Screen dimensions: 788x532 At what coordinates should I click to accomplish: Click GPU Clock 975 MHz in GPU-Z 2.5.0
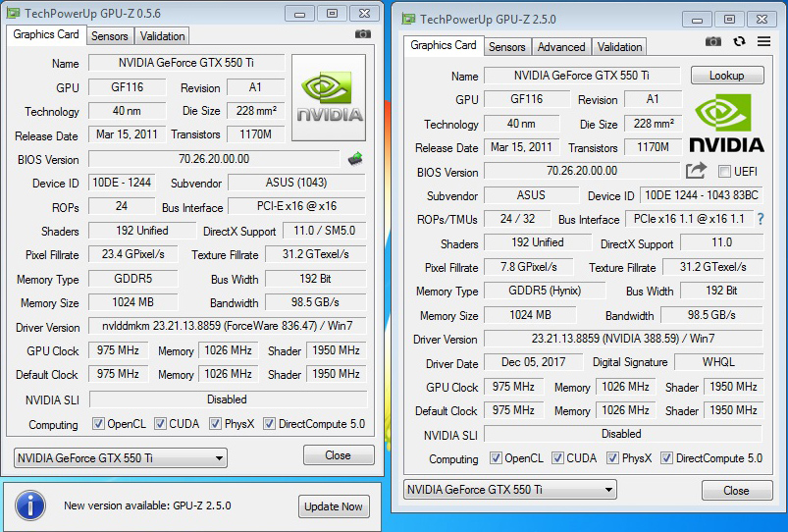point(513,387)
